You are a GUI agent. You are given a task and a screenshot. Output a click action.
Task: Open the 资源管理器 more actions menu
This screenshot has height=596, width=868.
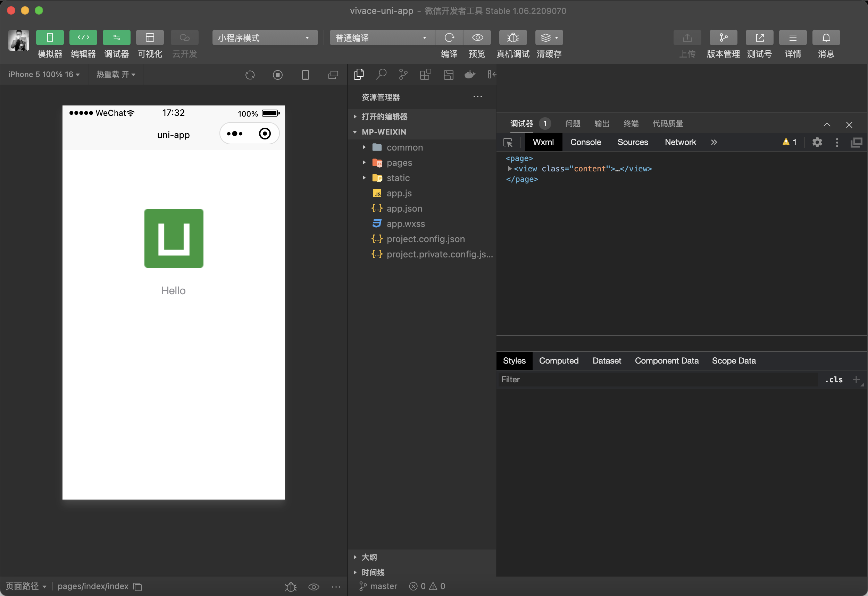pyautogui.click(x=477, y=96)
